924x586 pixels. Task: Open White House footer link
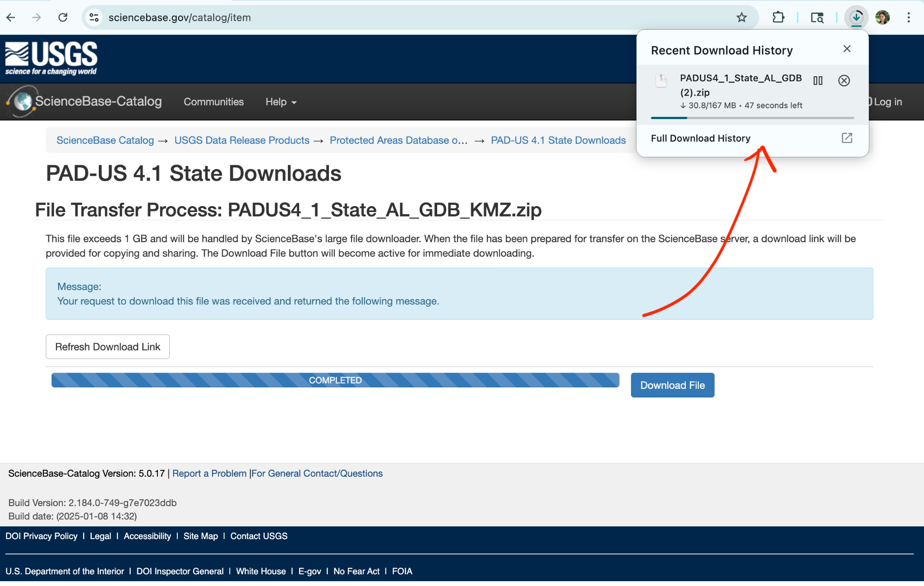click(x=261, y=571)
